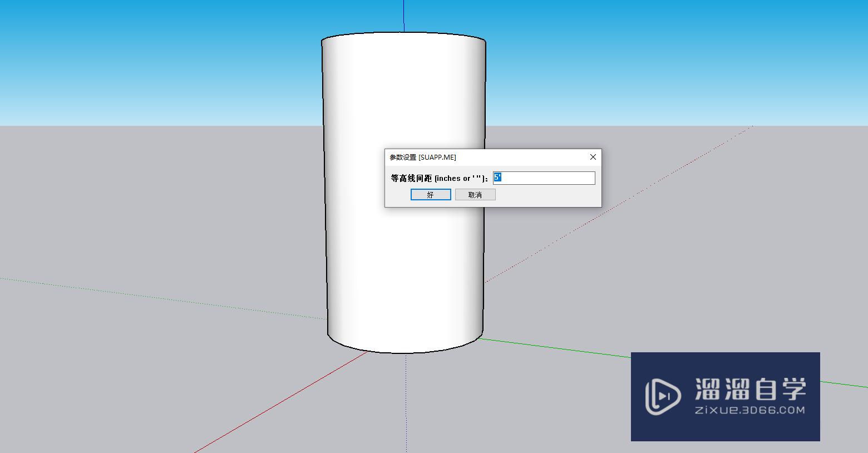Image resolution: width=868 pixels, height=453 pixels.
Task: Click the 等高线间距 (inches or '"') label
Action: 440,178
